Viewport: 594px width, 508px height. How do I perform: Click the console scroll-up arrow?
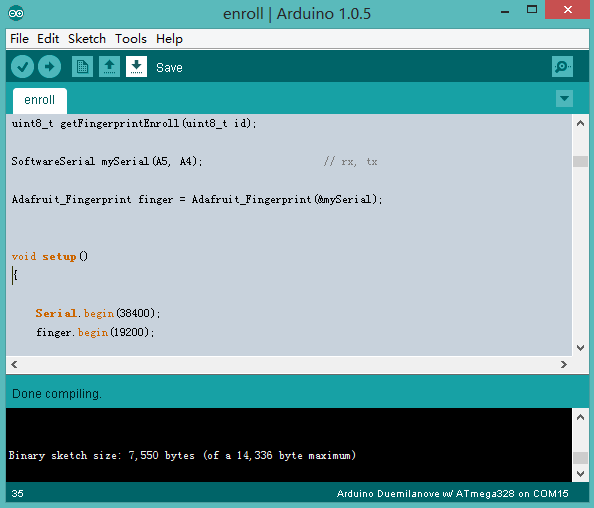point(580,417)
